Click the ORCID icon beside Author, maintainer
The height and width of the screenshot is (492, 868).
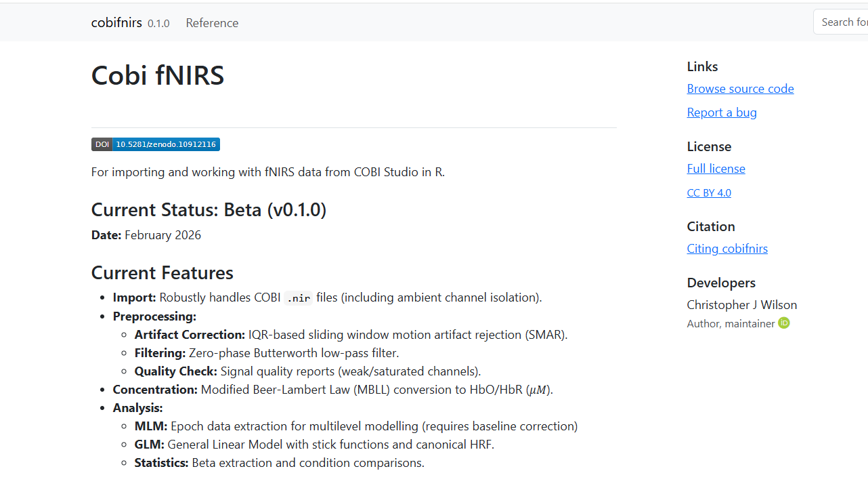coord(784,323)
